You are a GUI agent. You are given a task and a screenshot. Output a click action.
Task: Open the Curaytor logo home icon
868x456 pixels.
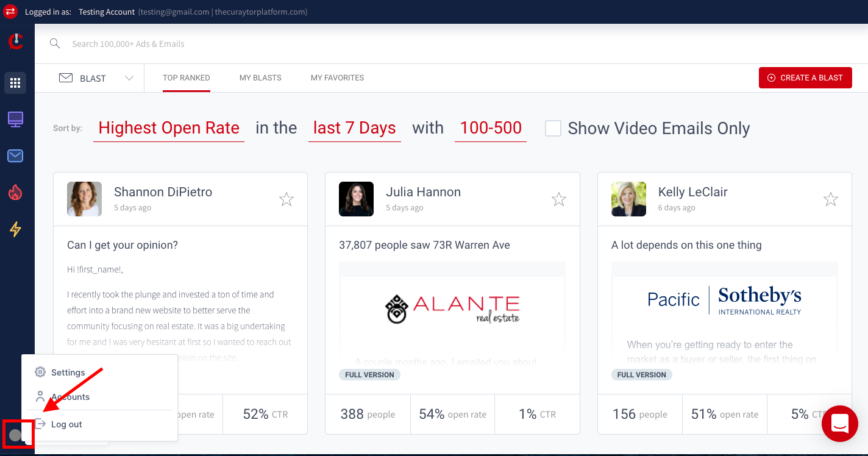point(16,41)
